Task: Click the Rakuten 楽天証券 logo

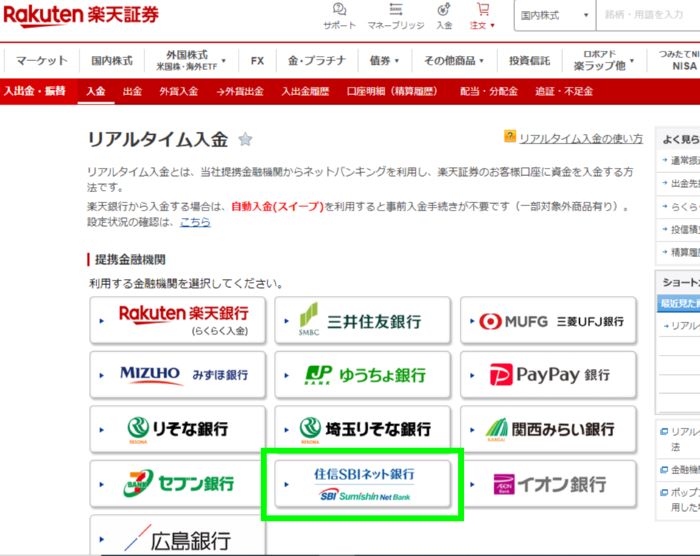Action: [81, 15]
